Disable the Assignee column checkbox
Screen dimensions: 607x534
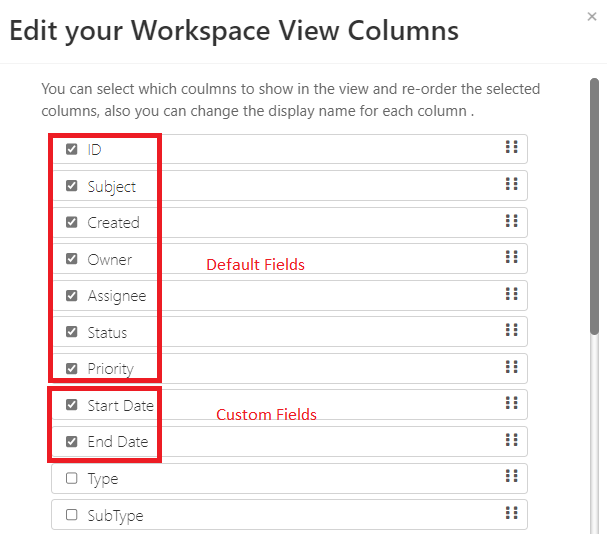click(x=72, y=295)
